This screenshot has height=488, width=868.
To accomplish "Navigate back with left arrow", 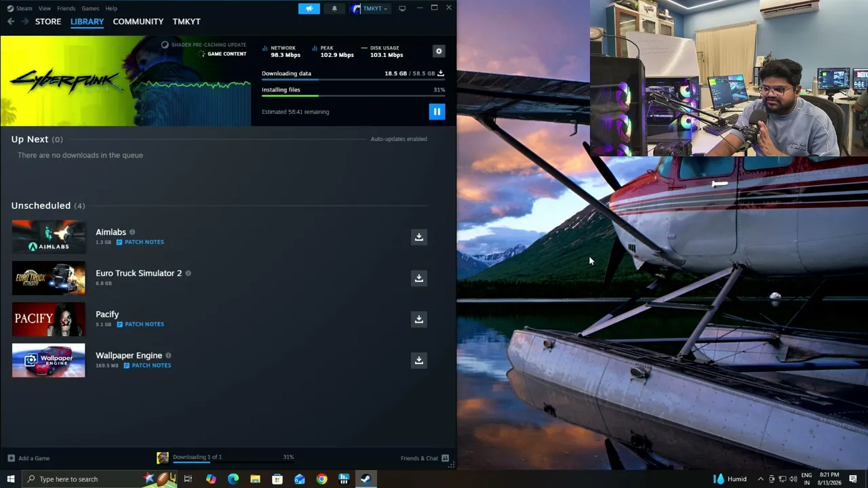I will 11,22.
